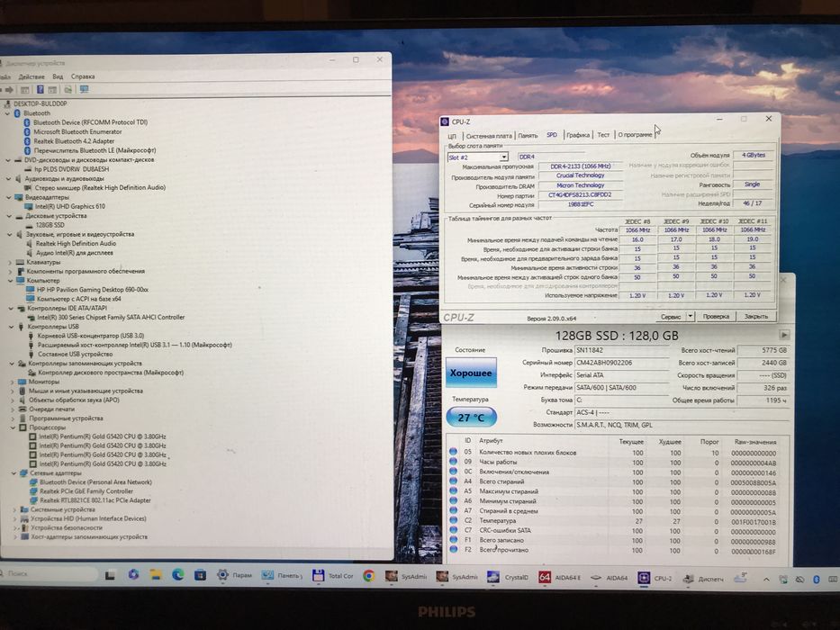Collapse the Сетевые адаптеры category

coord(14,473)
